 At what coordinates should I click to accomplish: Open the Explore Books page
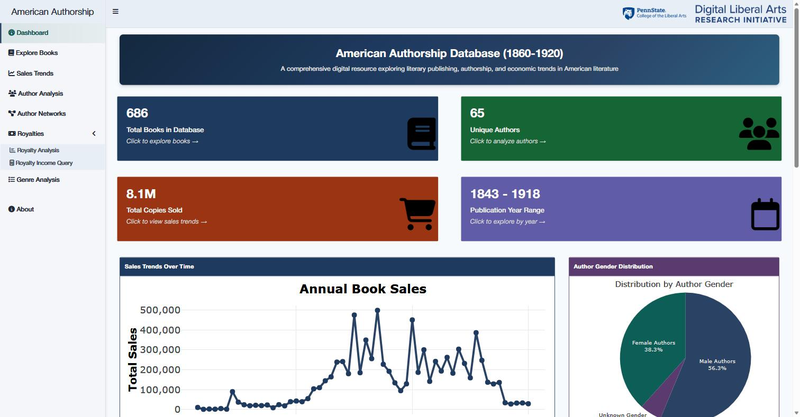pyautogui.click(x=53, y=53)
